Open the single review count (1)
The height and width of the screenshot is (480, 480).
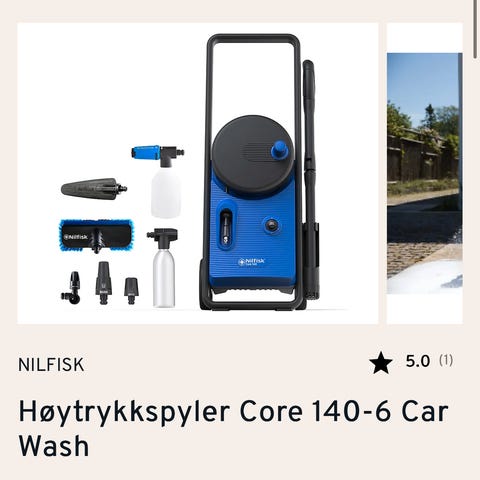coord(446,360)
